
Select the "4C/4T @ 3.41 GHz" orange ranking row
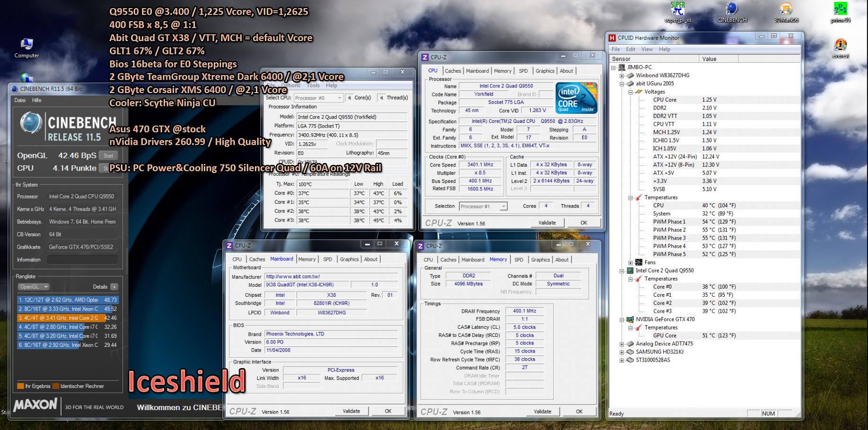[x=68, y=318]
